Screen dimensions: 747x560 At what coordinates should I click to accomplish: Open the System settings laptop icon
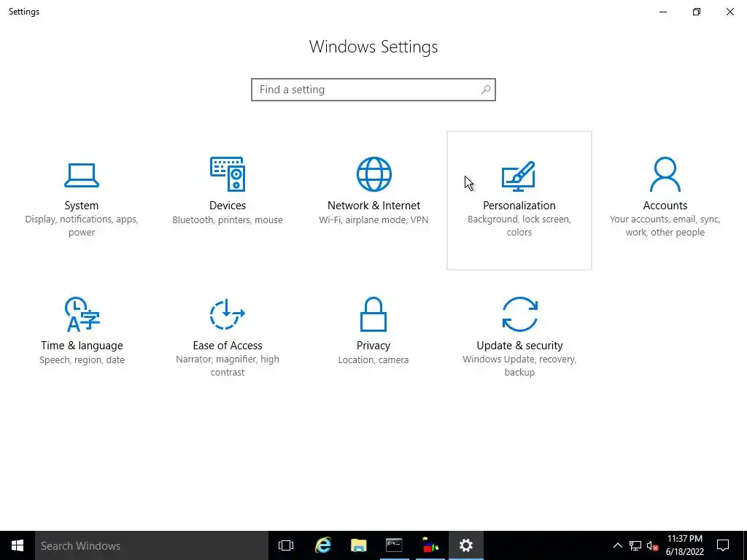[82, 175]
